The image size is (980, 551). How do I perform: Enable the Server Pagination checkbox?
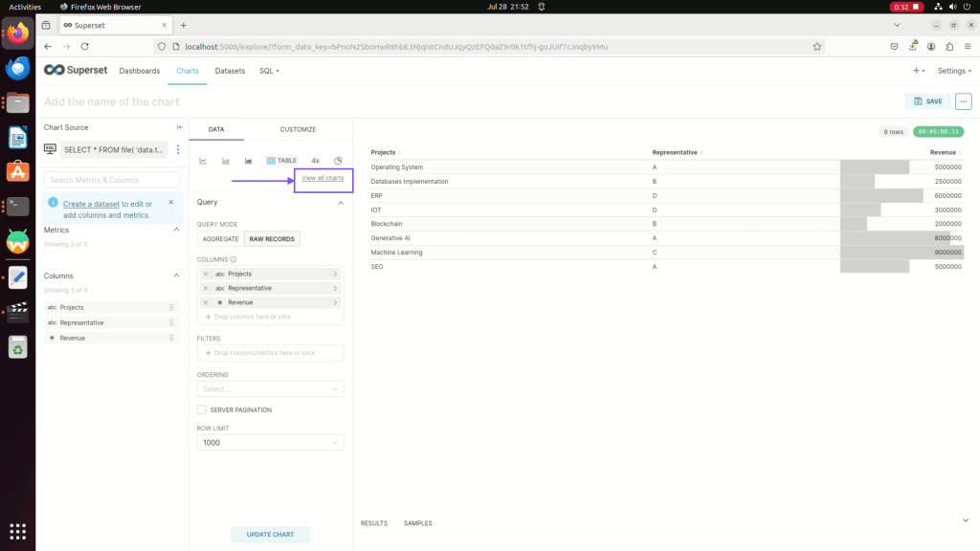click(202, 409)
